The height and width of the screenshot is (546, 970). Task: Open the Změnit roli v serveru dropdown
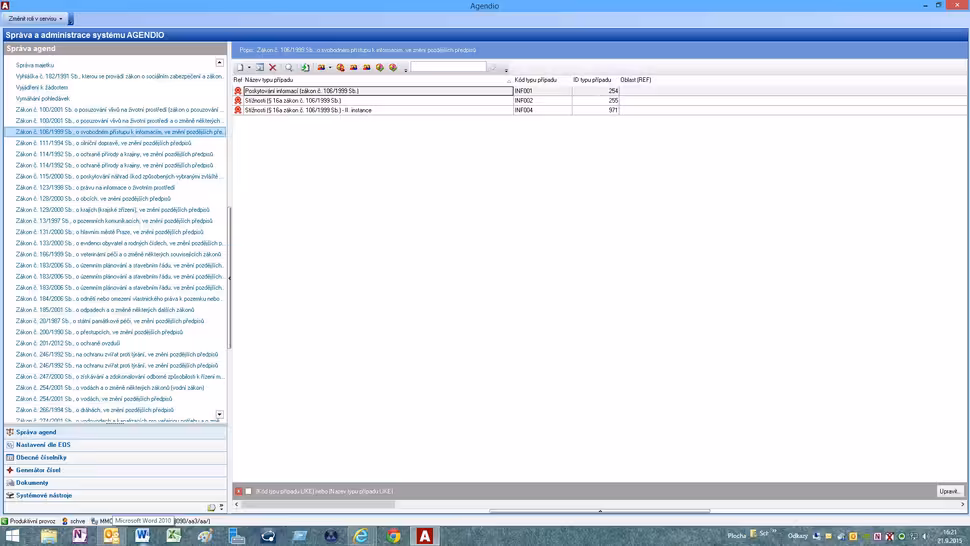(x=35, y=19)
